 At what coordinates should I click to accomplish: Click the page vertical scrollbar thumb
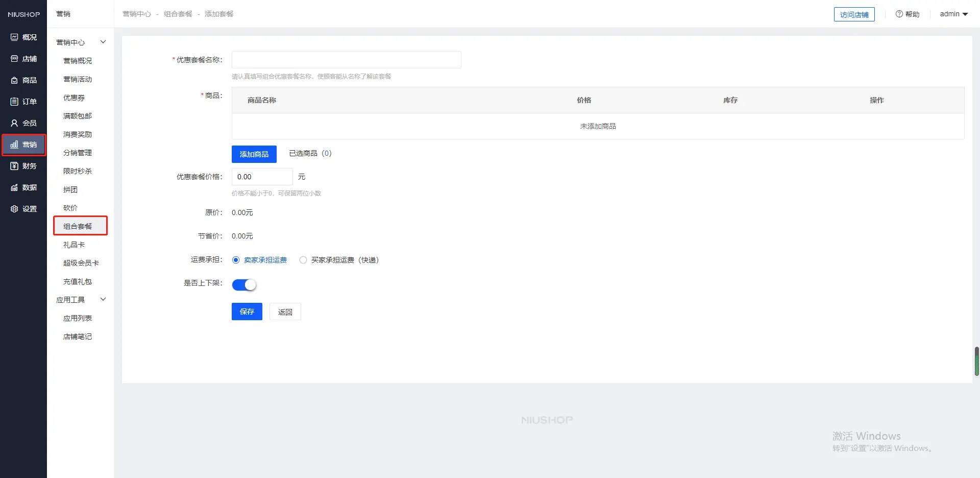pos(976,361)
